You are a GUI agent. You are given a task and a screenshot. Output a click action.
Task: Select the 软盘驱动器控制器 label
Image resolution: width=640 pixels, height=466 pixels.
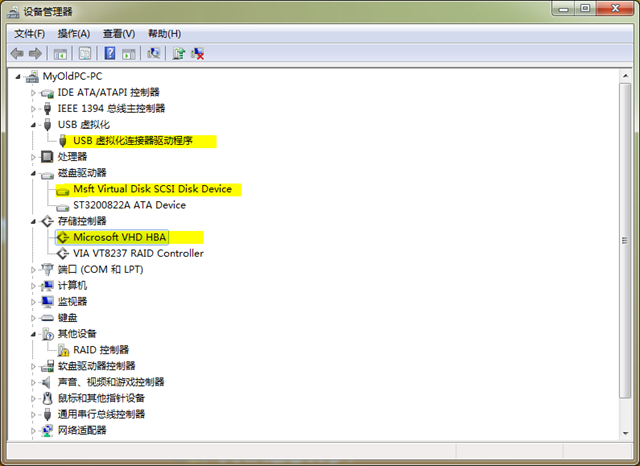point(96,366)
